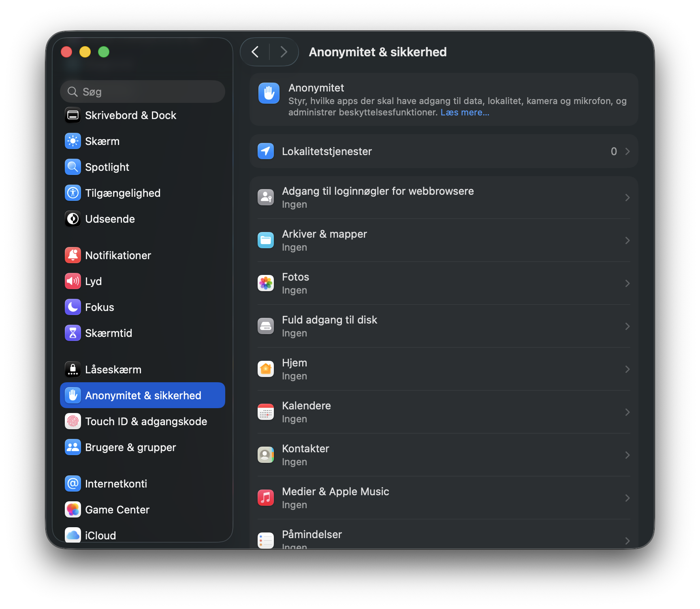The image size is (700, 609).
Task: Click the forward navigation arrow button
Action: pos(284,52)
